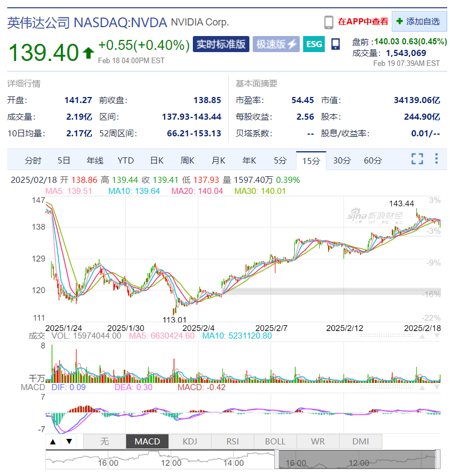This screenshot has height=476, width=450.
Task: Open the ESG badge
Action: click(314, 44)
